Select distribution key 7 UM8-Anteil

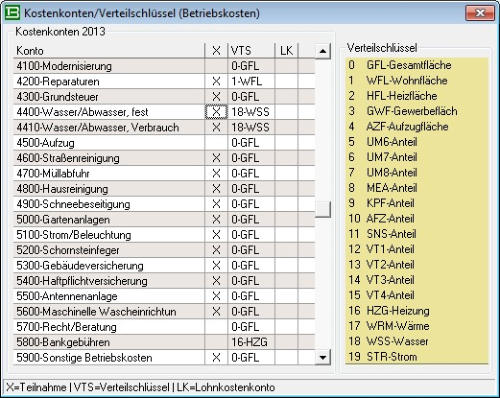(x=417, y=172)
